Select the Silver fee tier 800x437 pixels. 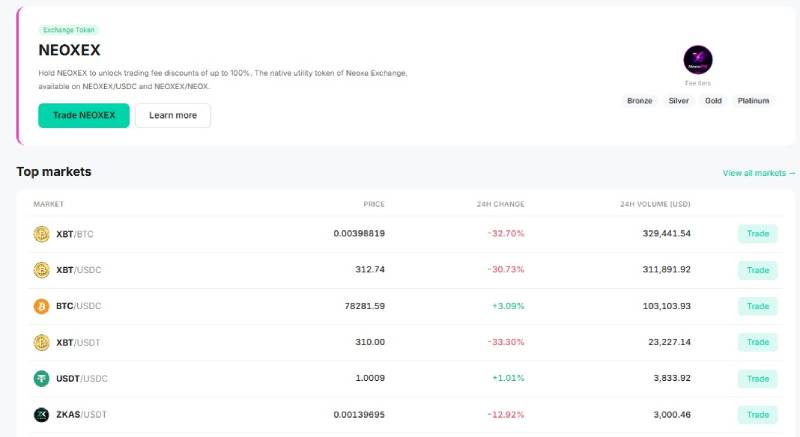click(679, 101)
